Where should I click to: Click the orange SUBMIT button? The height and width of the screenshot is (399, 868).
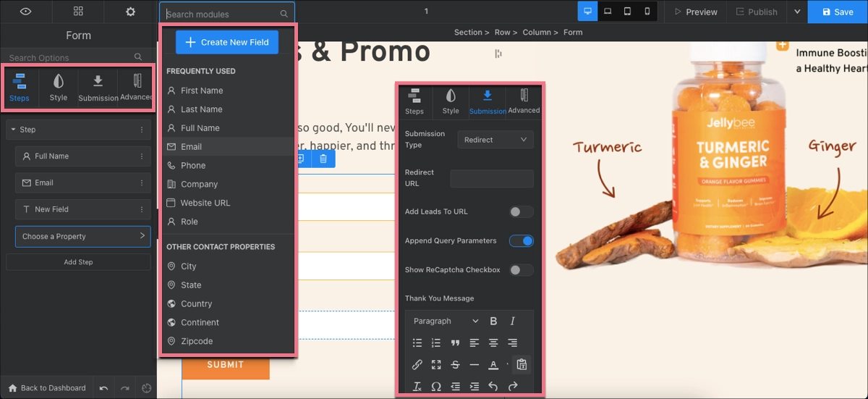(226, 365)
